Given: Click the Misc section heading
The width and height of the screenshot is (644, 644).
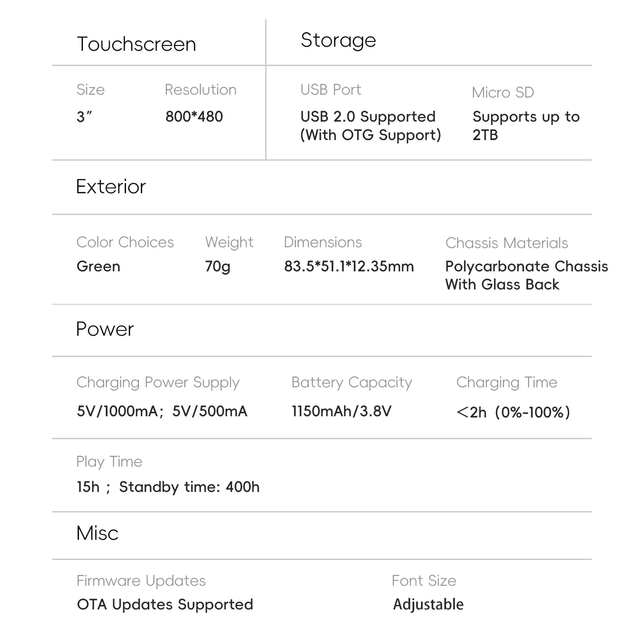Looking at the screenshot, I should coord(97,533).
